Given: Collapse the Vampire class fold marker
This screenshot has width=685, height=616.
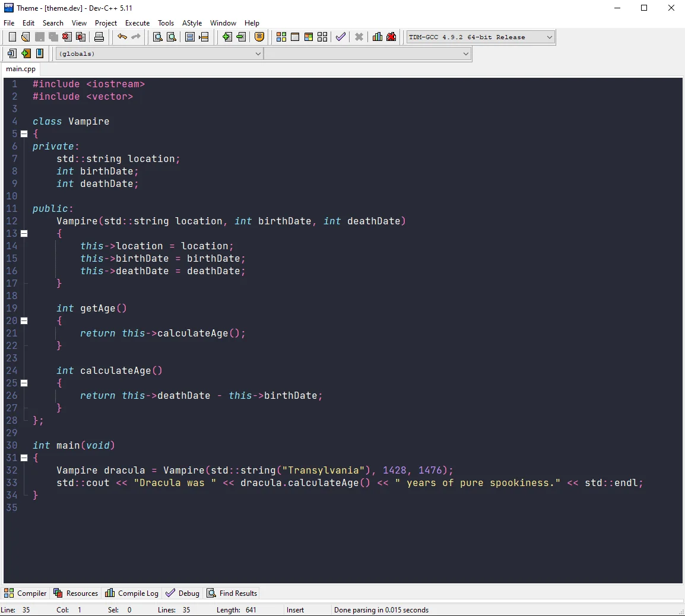Looking at the screenshot, I should [24, 134].
